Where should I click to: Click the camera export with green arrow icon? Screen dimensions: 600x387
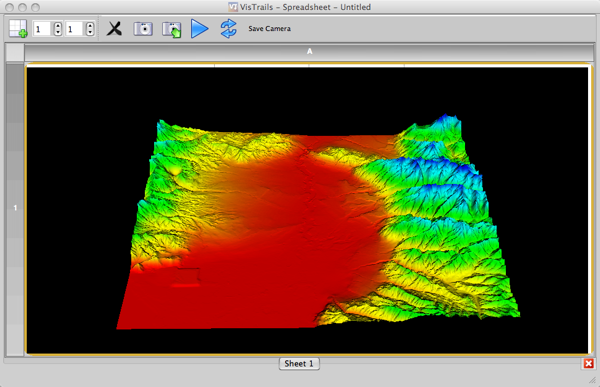pos(171,29)
